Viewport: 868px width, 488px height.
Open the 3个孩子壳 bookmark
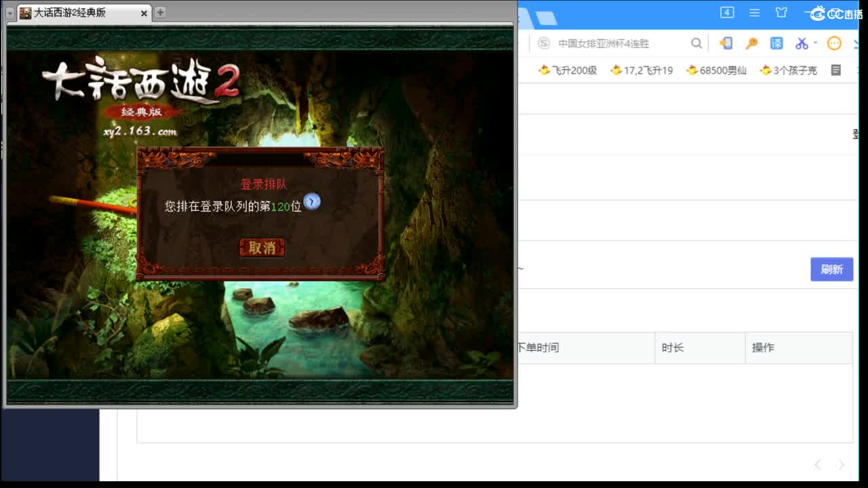(789, 70)
